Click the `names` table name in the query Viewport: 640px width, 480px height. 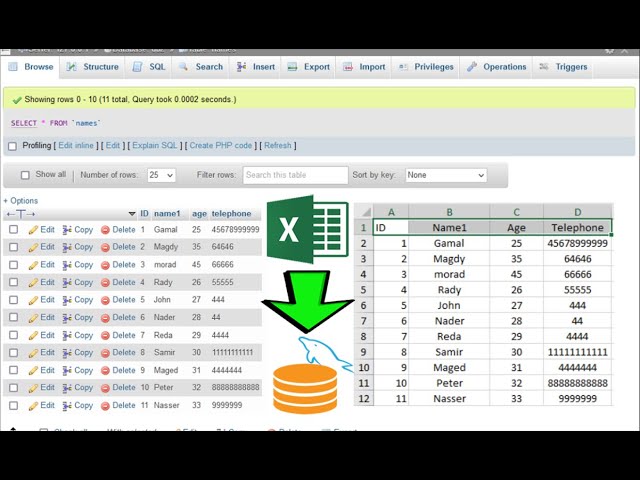pyautogui.click(x=86, y=123)
